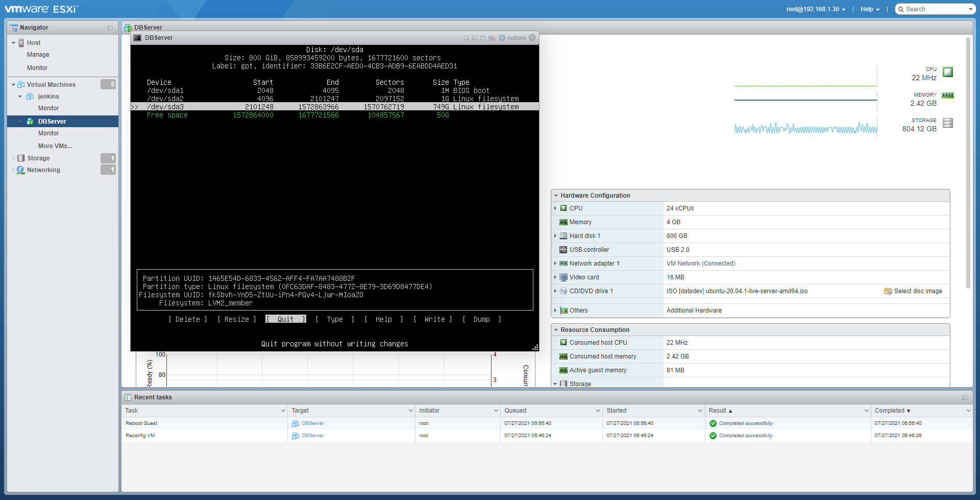Collapse the Virtual Machines tree node

click(13, 85)
